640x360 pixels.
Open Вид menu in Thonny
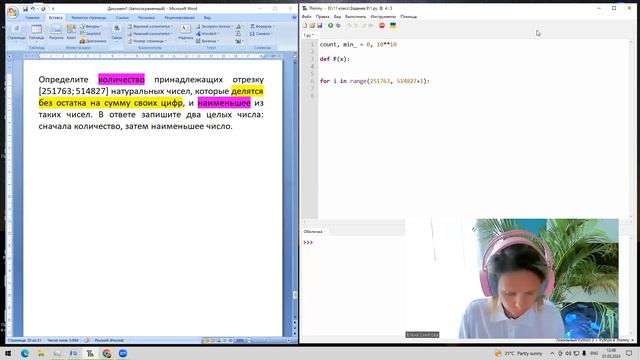tap(337, 17)
